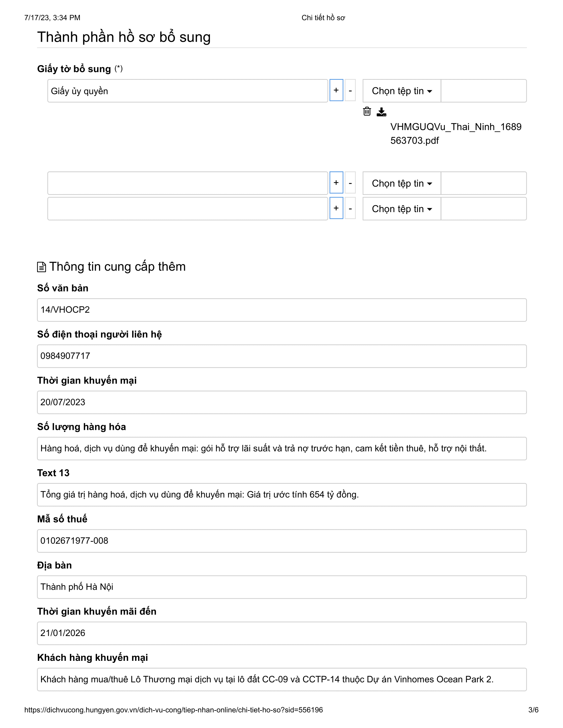Click the Giấy ủy quyền text field
Viewport: 563px width, 728px height.
pos(187,91)
